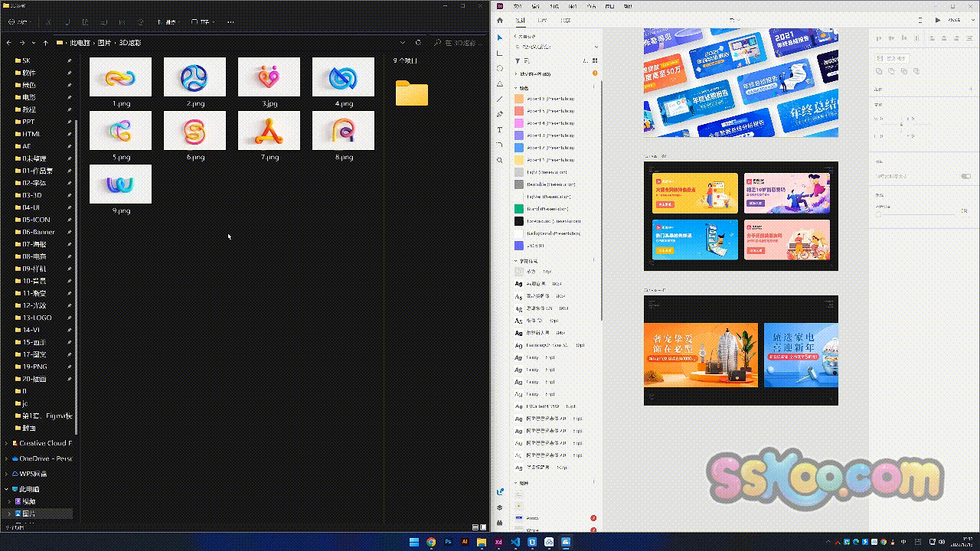Switch to the 设计 Design tab in XD
The width and height of the screenshot is (980, 551).
click(521, 21)
